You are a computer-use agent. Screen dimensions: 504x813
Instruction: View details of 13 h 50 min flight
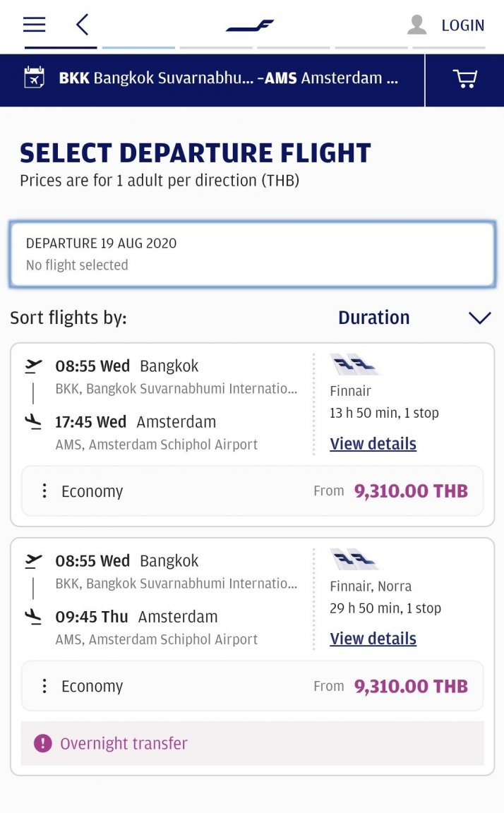pos(373,444)
